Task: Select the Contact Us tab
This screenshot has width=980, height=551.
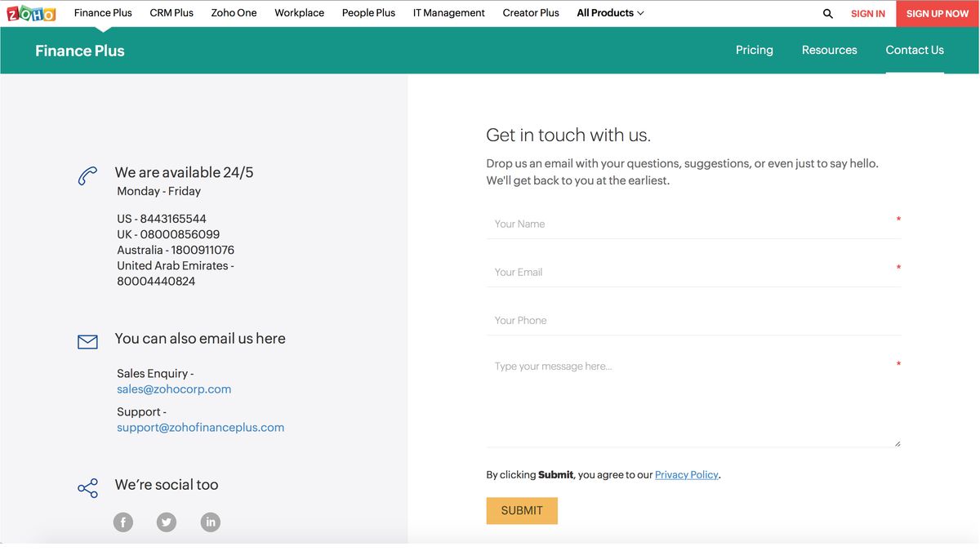Action: click(x=914, y=50)
